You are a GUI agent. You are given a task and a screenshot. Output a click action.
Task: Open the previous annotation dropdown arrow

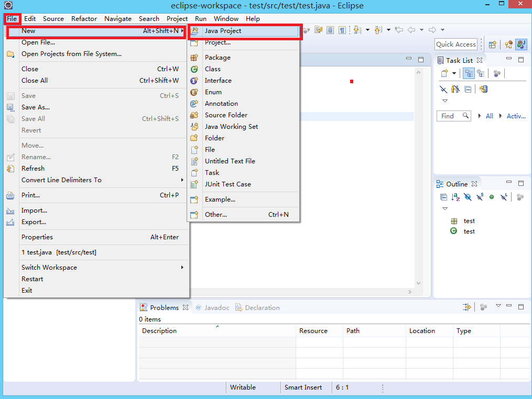coord(388,30)
